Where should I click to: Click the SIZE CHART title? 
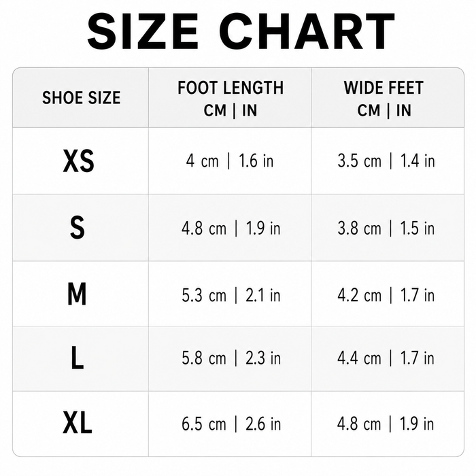point(241,32)
